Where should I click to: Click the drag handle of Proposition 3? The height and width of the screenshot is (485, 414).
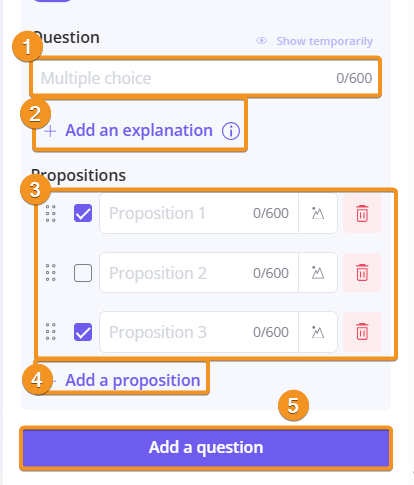coord(51,332)
